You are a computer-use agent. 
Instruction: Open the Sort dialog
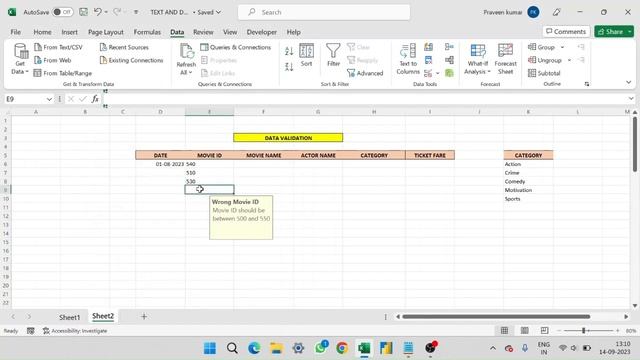point(306,55)
